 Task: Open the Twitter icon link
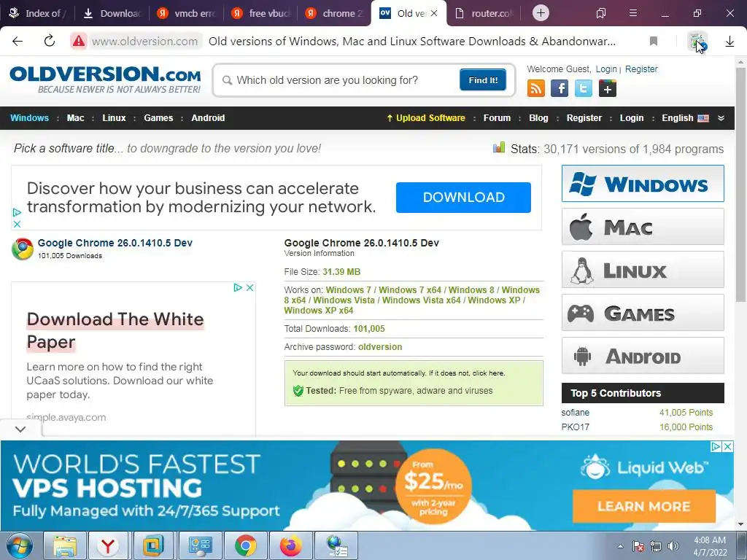583,88
